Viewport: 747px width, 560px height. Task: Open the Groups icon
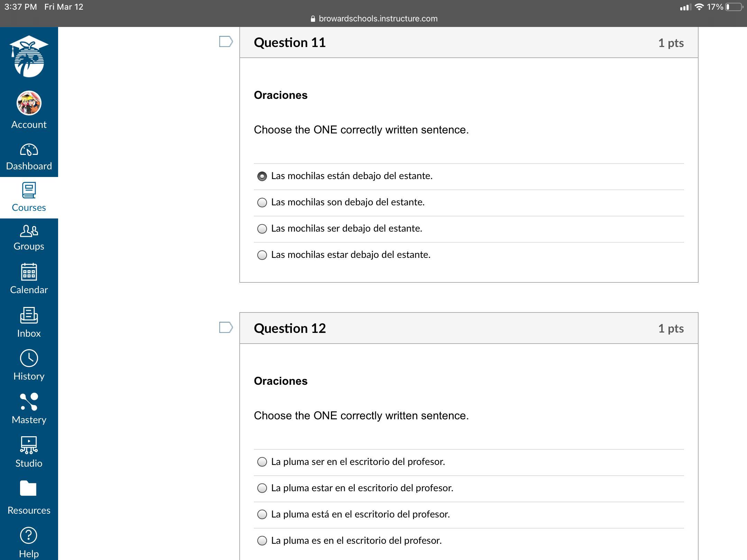tap(29, 231)
